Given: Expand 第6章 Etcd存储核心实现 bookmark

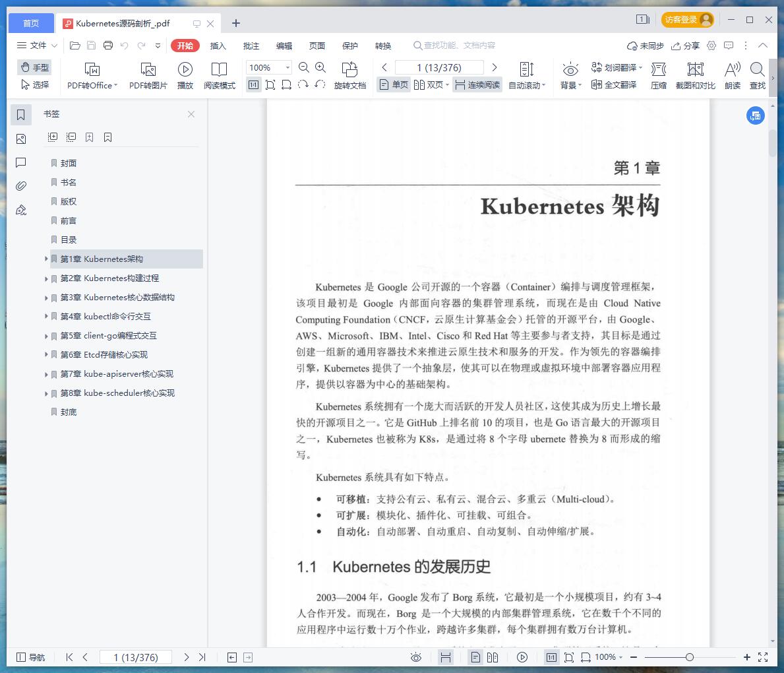Looking at the screenshot, I should tap(46, 355).
